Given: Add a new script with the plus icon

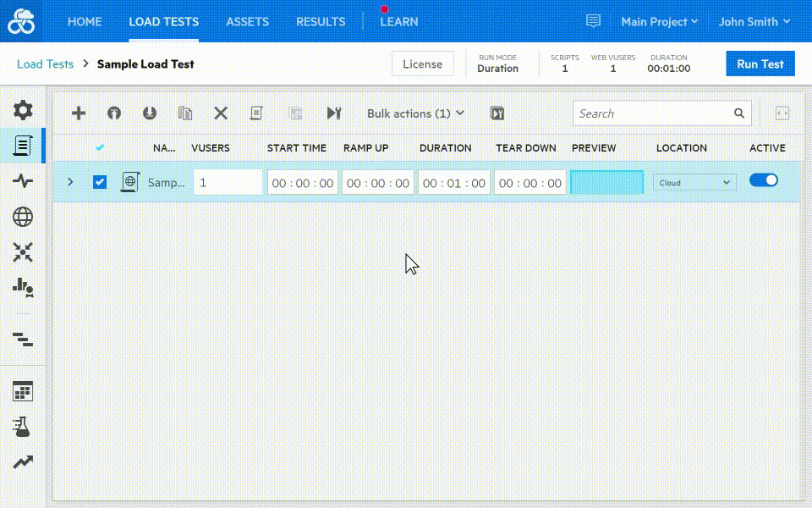Looking at the screenshot, I should 78,113.
